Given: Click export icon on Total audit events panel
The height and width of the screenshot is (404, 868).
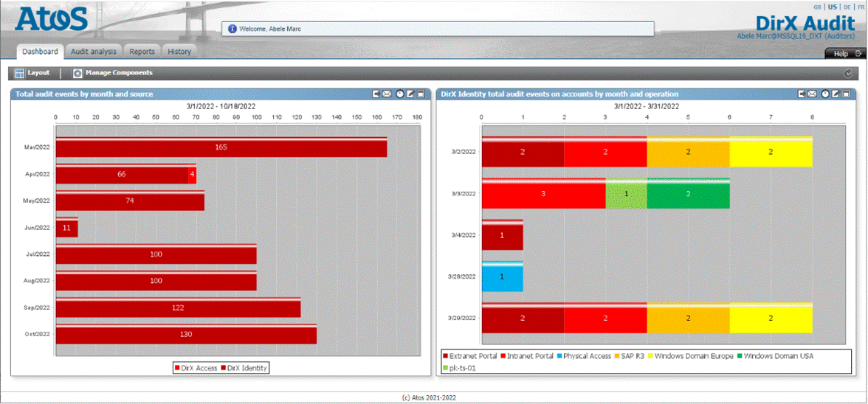Looking at the screenshot, I should click(376, 94).
